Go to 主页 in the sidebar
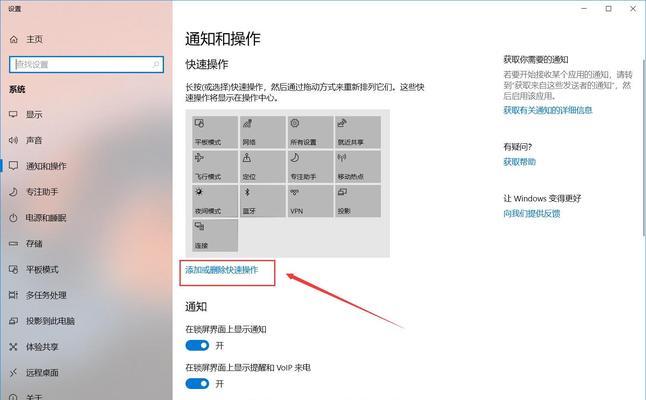This screenshot has height=400, width=646. click(26, 39)
